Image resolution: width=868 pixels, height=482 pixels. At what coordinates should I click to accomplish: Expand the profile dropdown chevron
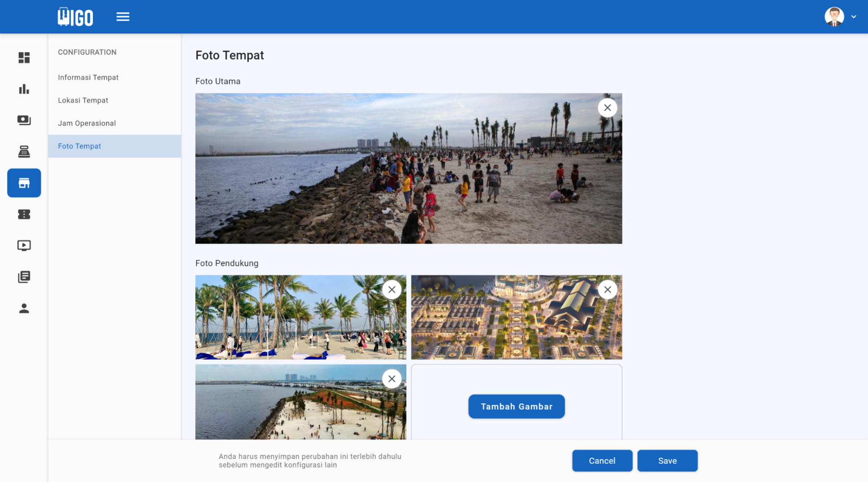(x=855, y=16)
